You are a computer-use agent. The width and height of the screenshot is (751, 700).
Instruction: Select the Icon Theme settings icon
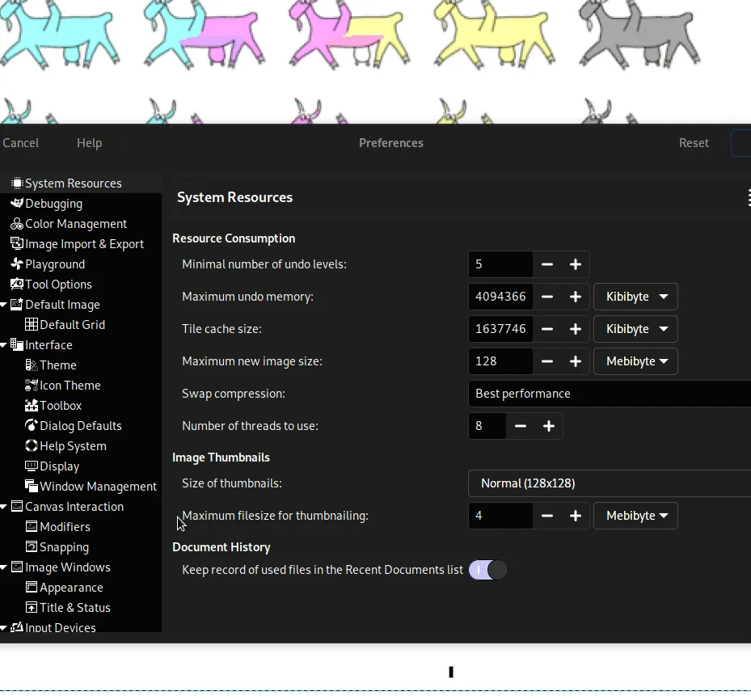(x=30, y=386)
